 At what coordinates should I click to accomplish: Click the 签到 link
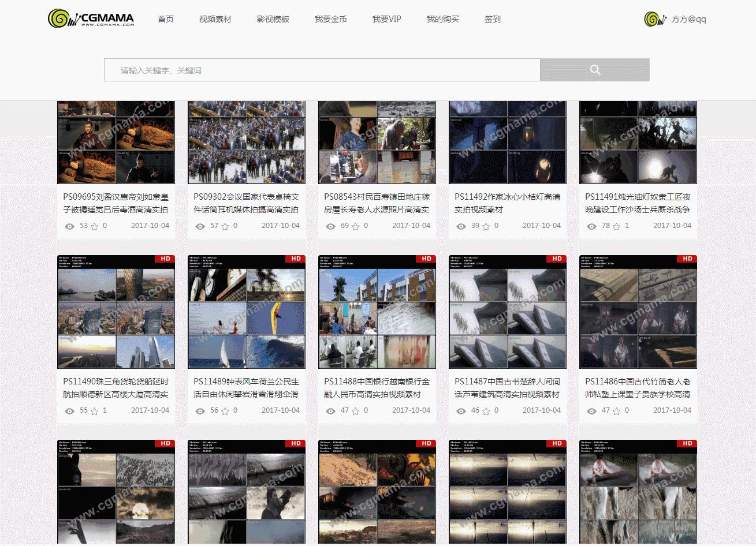click(x=492, y=18)
